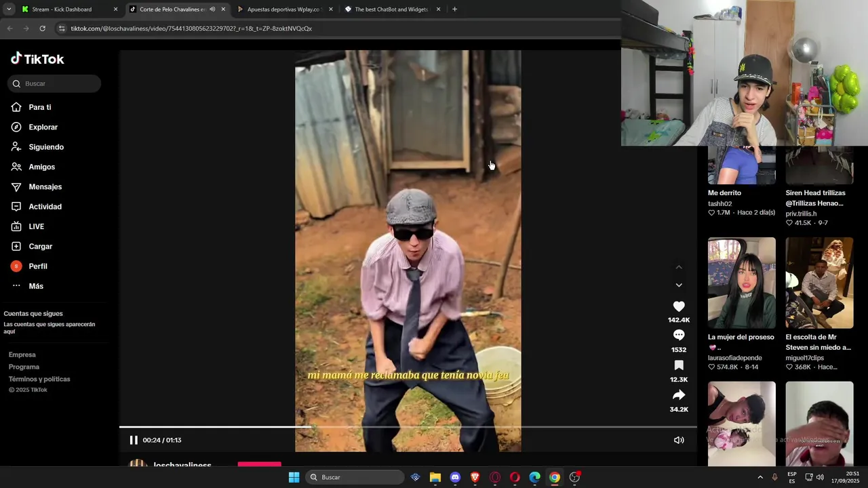This screenshot has width=868, height=488.
Task: Switch to The best ChatBot and Widgets tab
Action: [x=391, y=9]
